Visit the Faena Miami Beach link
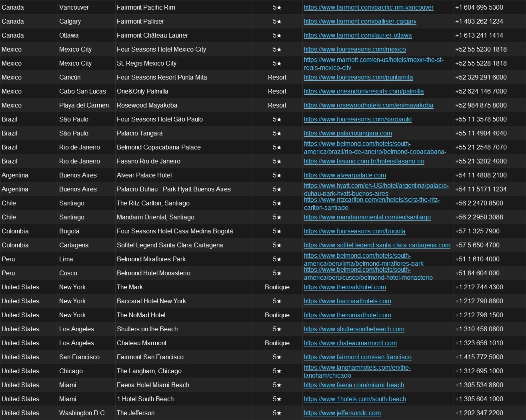 click(x=354, y=385)
